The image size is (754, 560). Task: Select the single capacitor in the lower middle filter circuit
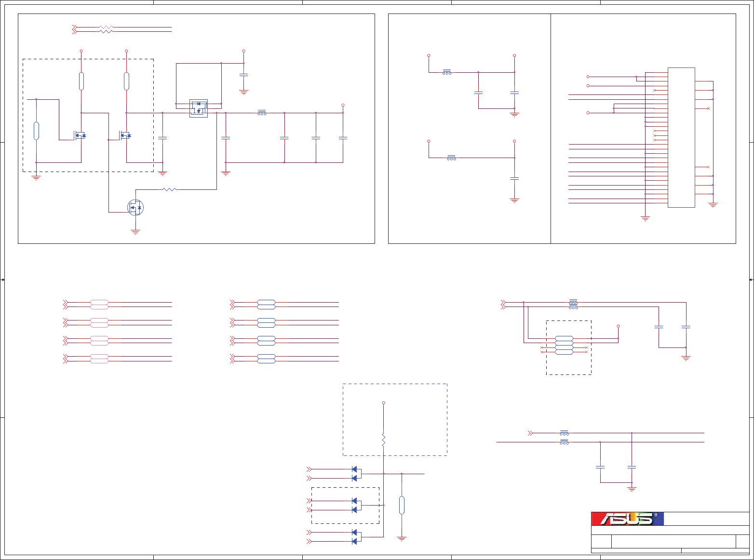[x=514, y=178]
